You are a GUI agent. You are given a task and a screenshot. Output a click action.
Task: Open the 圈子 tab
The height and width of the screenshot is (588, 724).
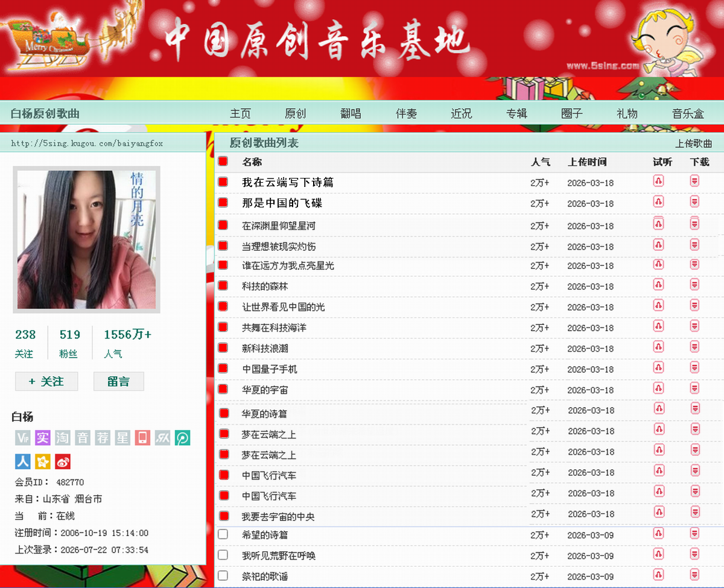[x=572, y=113]
